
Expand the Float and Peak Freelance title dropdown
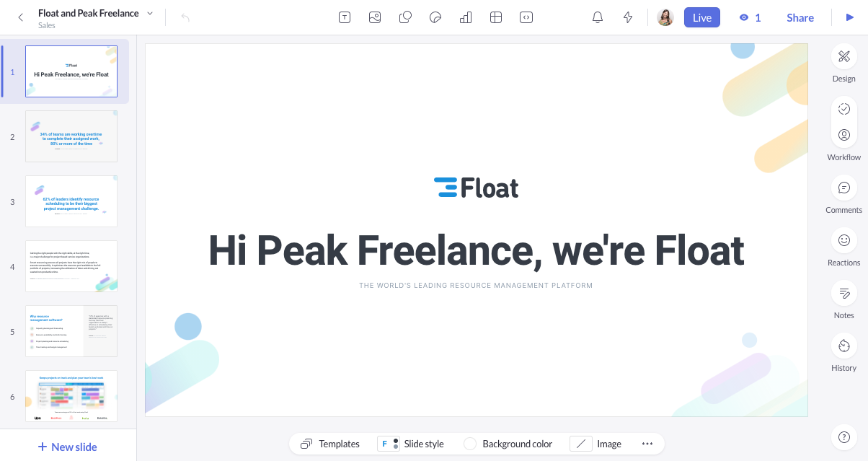point(150,14)
